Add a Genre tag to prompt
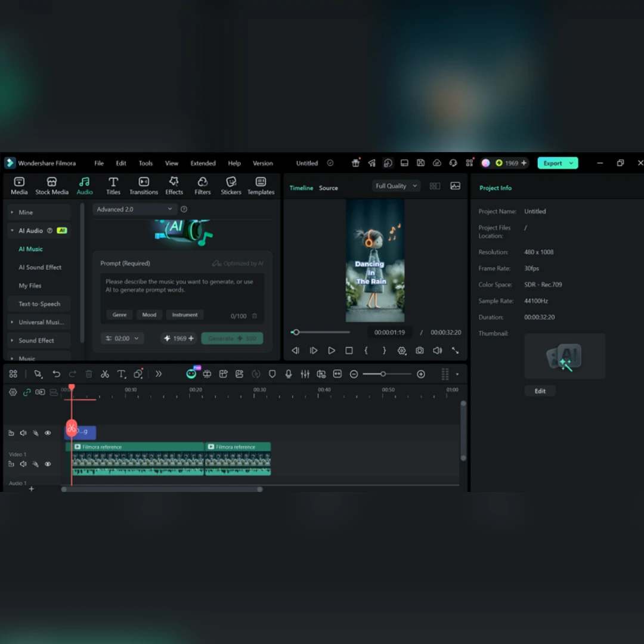Viewport: 644px width, 644px height. [x=119, y=315]
